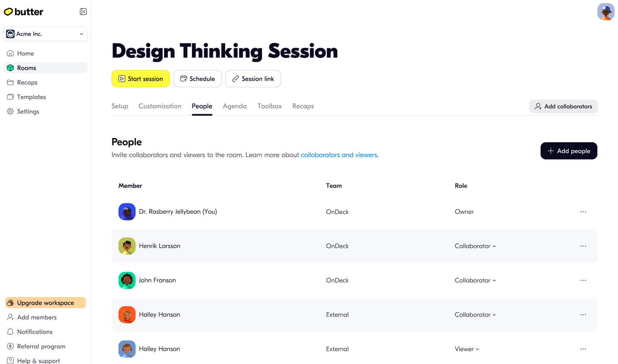Open the user profile avatar menu
Screen dimensions: 618x364
coord(606,11)
